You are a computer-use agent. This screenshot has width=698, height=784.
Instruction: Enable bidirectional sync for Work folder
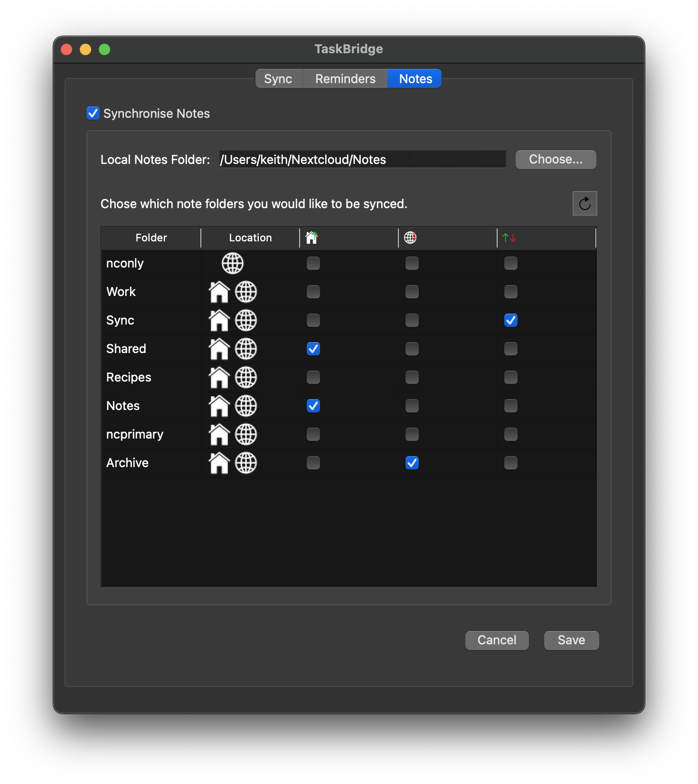click(511, 292)
